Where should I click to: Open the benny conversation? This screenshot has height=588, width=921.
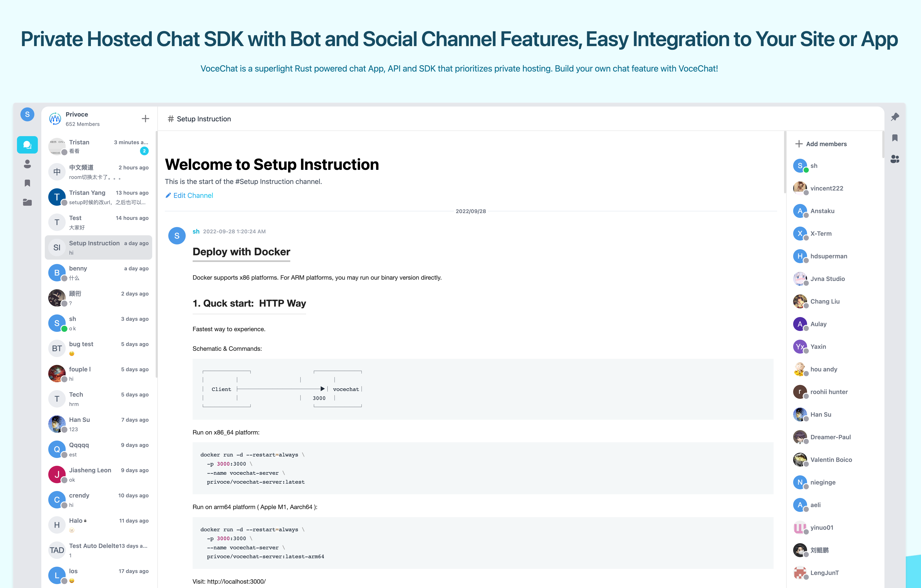pyautogui.click(x=98, y=273)
